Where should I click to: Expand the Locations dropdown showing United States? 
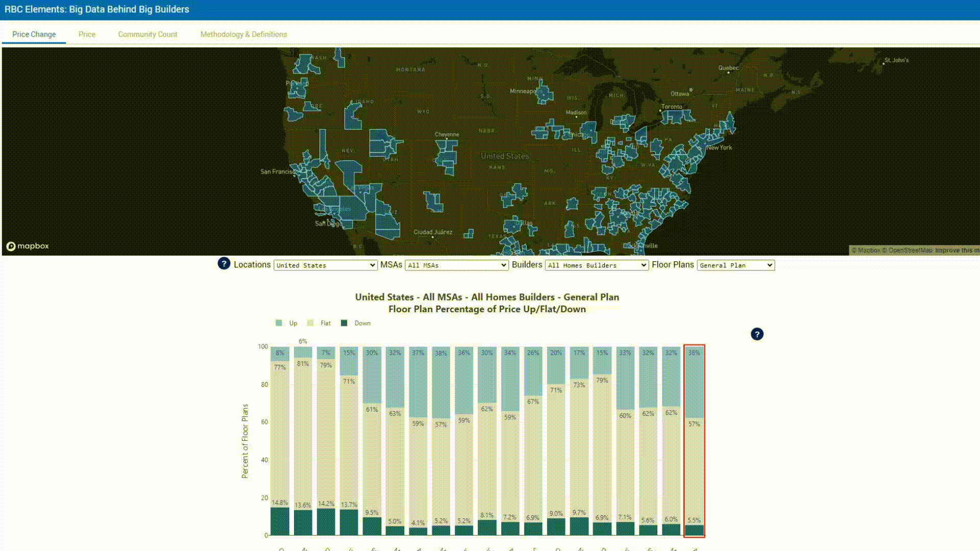tap(326, 265)
